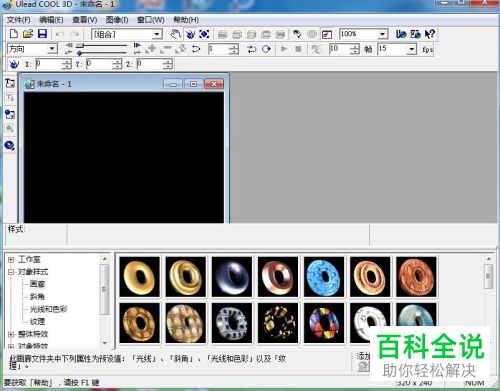Click the panel toggle icon before zoom box
The image size is (500, 391).
point(327,34)
